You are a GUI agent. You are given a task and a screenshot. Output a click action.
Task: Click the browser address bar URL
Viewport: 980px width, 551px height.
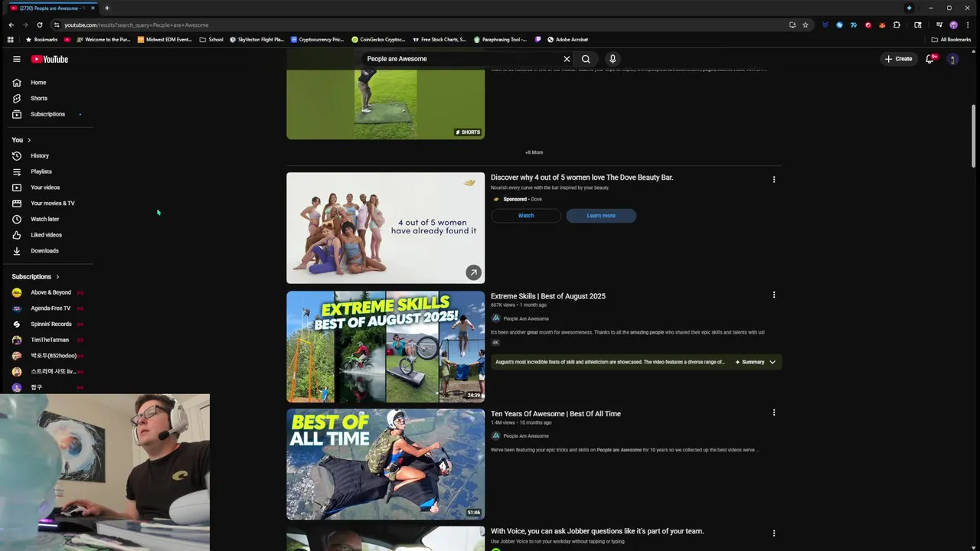coord(136,24)
